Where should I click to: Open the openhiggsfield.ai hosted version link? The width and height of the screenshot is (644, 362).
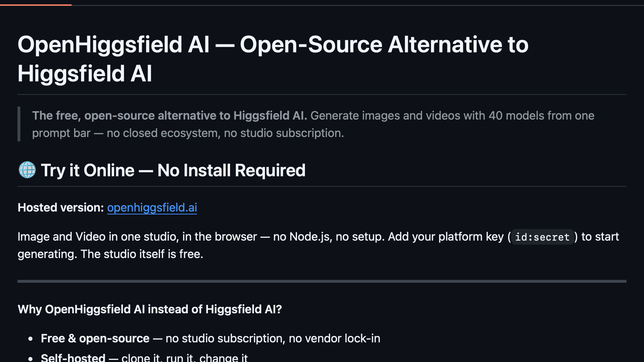(x=152, y=208)
